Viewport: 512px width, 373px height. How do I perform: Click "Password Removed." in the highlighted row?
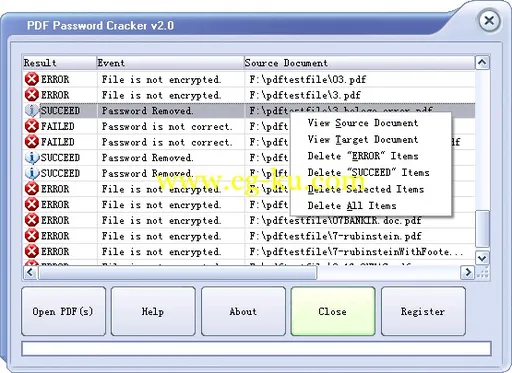point(147,111)
